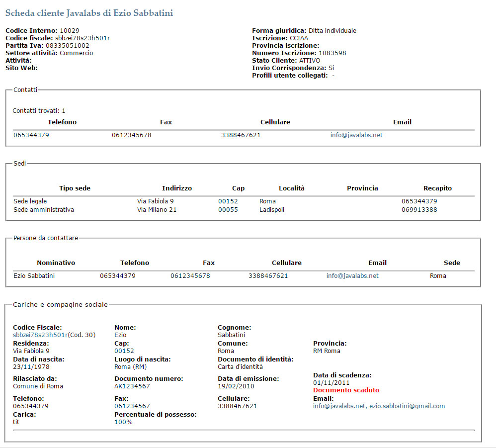Select birth date 23/11/1978

click(x=31, y=367)
